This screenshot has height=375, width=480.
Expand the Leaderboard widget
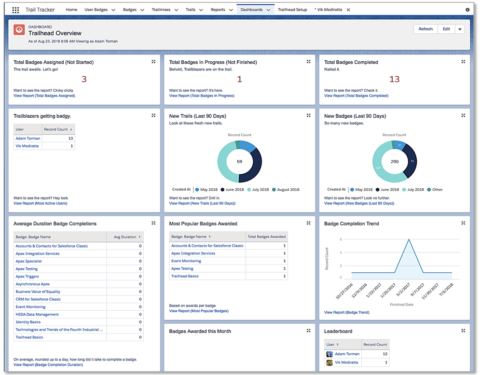pyautogui.click(x=463, y=331)
